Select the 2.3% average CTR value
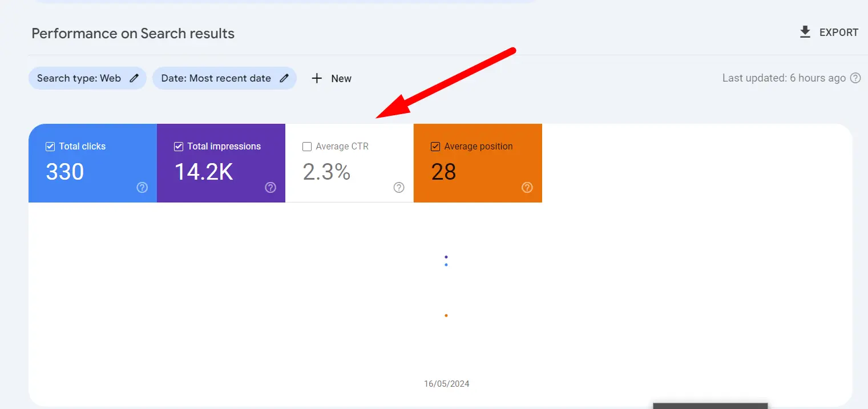 click(326, 172)
